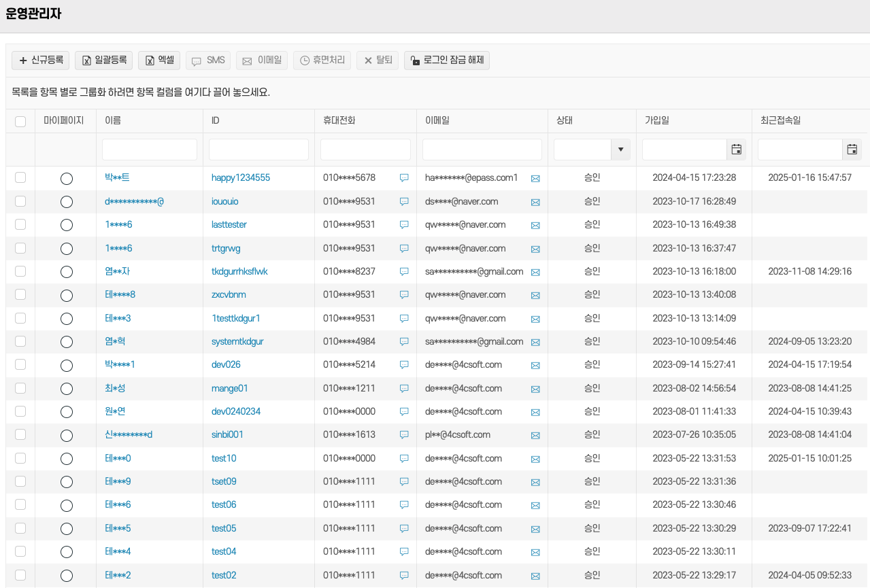
Task: Open user ID link tkdgurrhksflwk
Action: click(239, 271)
